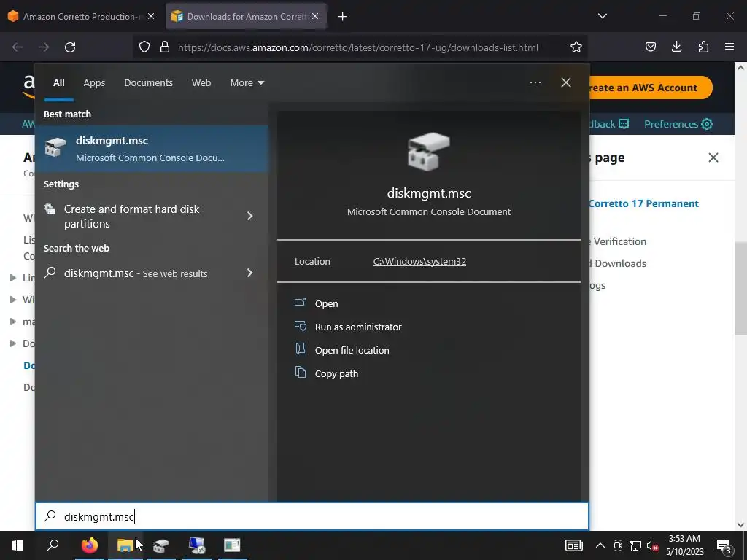This screenshot has width=747, height=560.
Task: Click the URL address bar
Action: (357, 47)
